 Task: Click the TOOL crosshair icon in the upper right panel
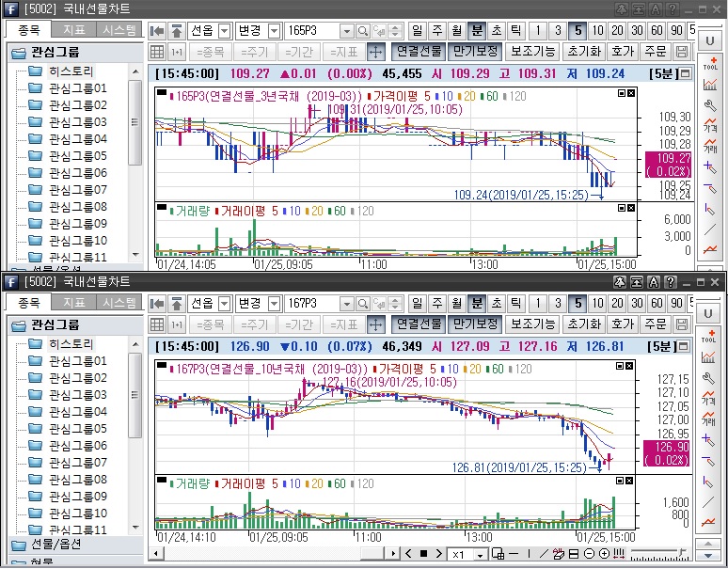(710, 63)
